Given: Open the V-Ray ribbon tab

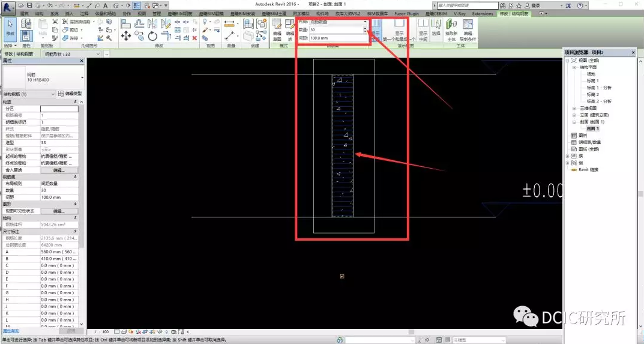Looking at the screenshot, I should 459,14.
